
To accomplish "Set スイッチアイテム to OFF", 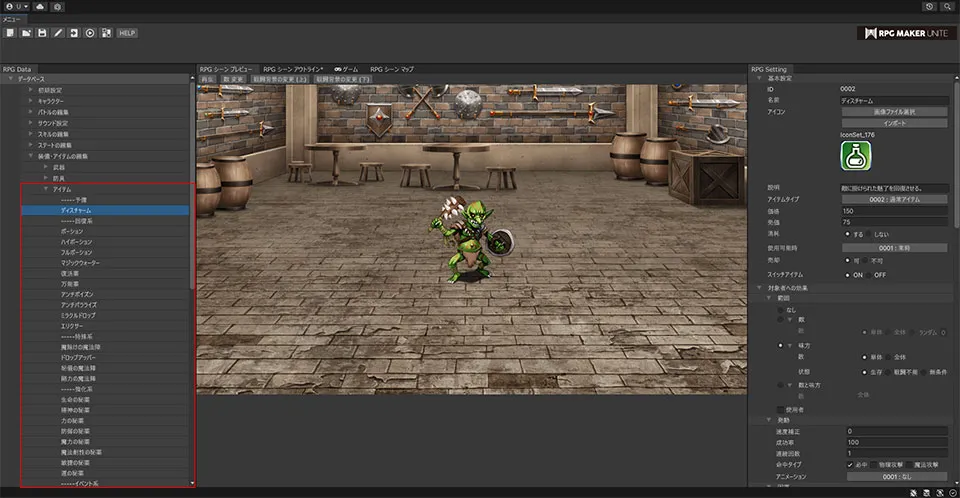I will pyautogui.click(x=868, y=274).
